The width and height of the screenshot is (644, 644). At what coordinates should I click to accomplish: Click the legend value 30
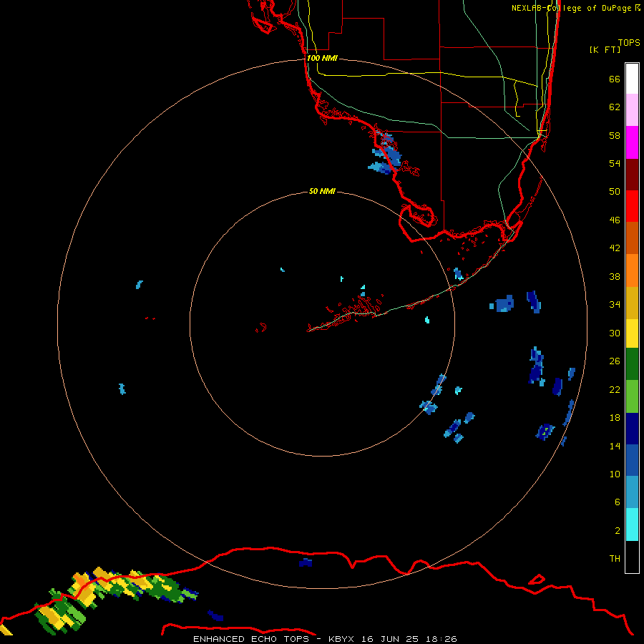coord(615,333)
